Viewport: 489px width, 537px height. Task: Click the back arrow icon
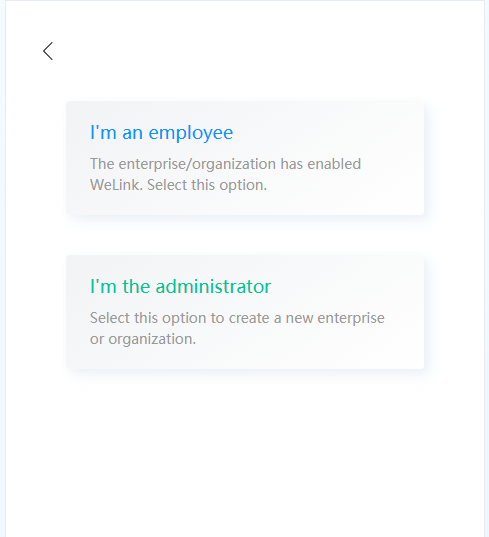[48, 51]
